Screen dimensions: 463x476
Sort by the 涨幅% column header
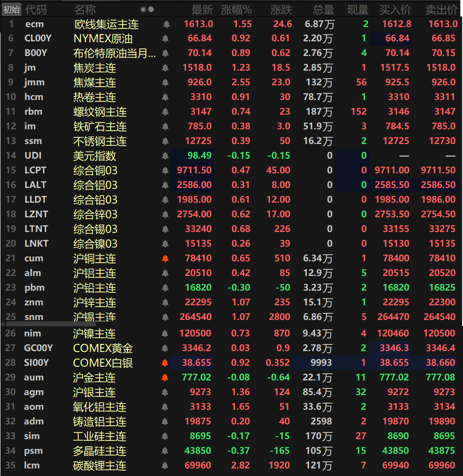(x=236, y=9)
